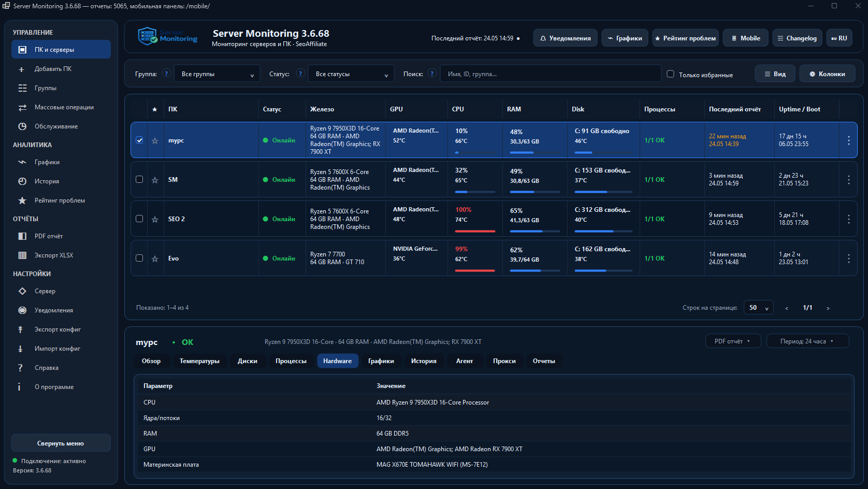868x489 pixels.
Task: Open the Все группы dropdown
Action: click(x=217, y=74)
